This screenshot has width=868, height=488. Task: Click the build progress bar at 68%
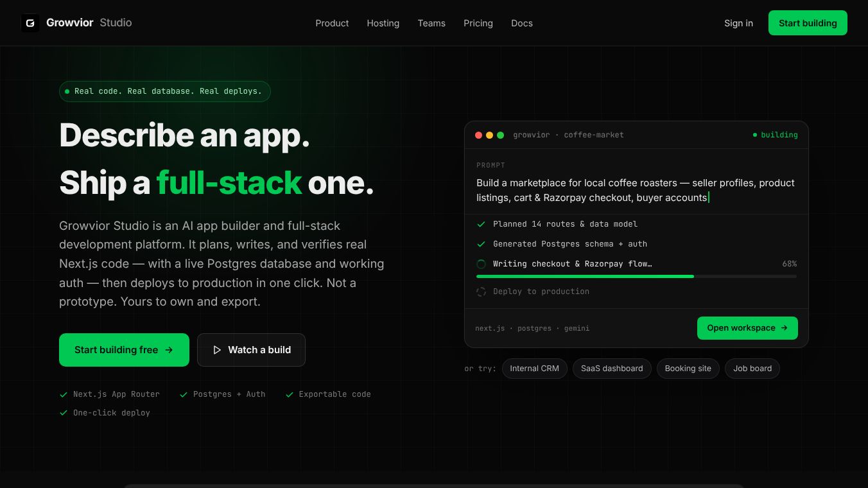coord(636,276)
